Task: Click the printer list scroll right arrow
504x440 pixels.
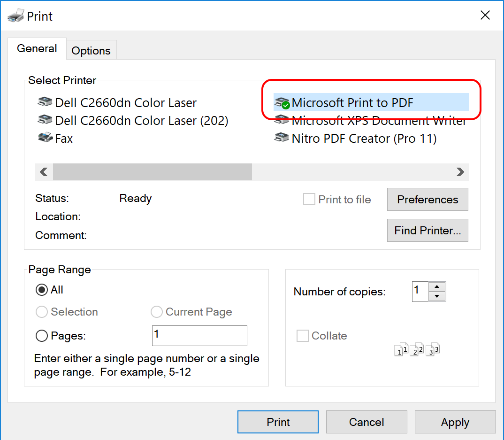Action: click(460, 172)
